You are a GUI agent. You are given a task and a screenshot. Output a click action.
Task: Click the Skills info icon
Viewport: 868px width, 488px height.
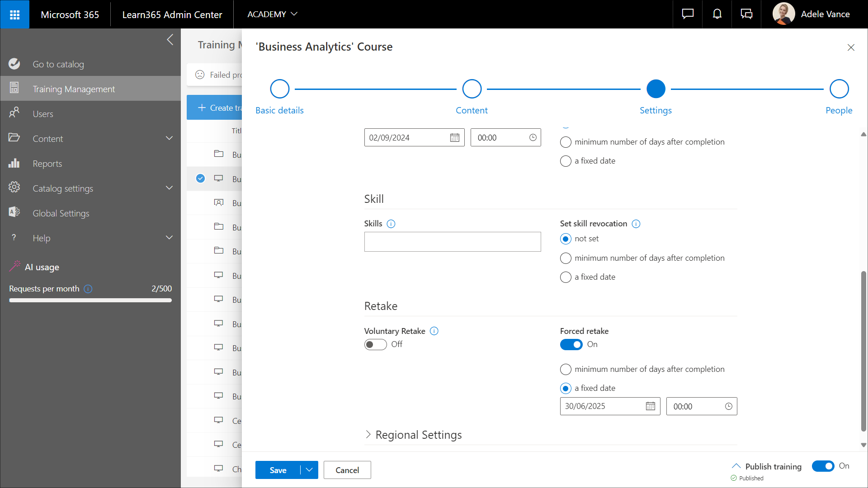tap(391, 224)
